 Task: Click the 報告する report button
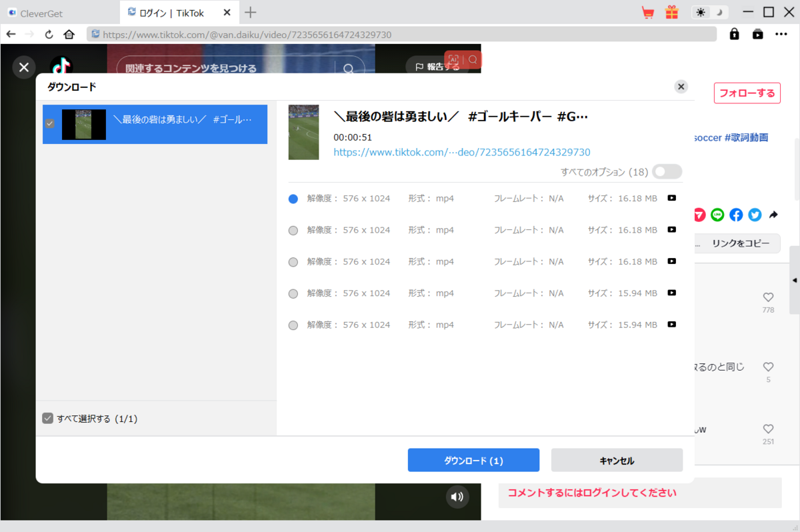click(x=437, y=67)
